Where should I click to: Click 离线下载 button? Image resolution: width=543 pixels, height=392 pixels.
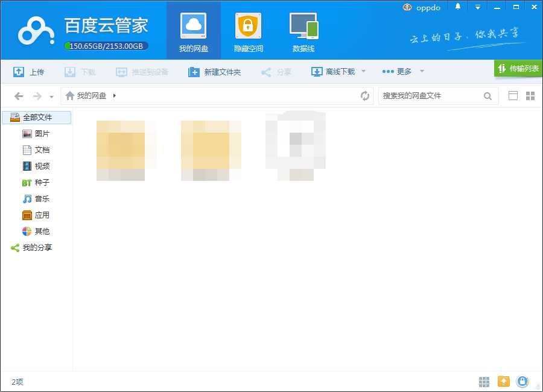pos(333,72)
